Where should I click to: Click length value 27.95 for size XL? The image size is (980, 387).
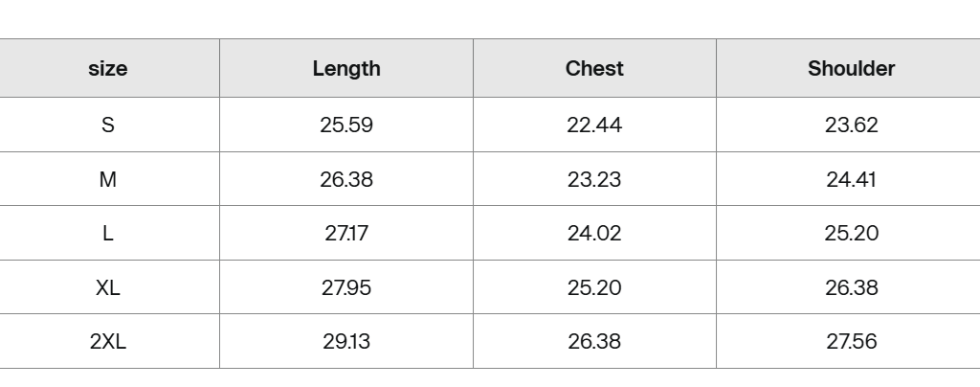point(346,287)
